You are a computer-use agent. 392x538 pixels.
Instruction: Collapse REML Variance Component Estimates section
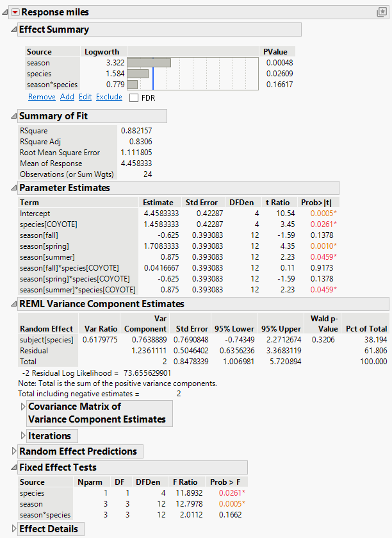(x=15, y=304)
